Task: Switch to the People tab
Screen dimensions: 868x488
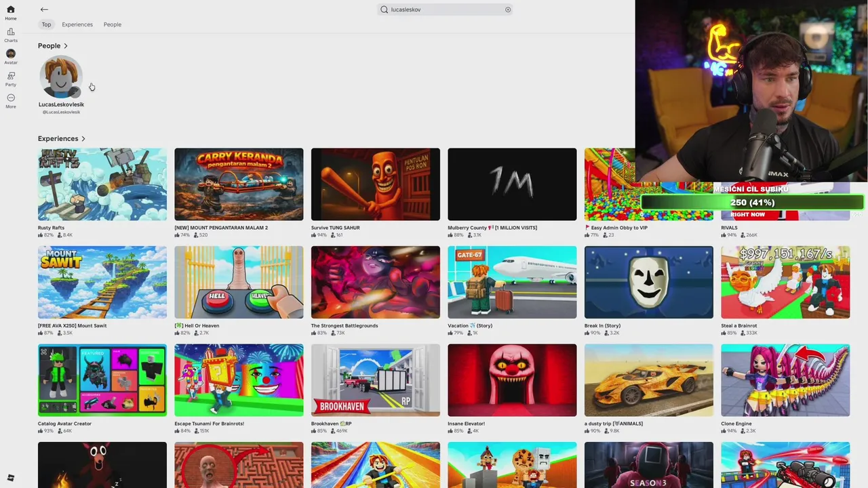Action: [x=113, y=24]
